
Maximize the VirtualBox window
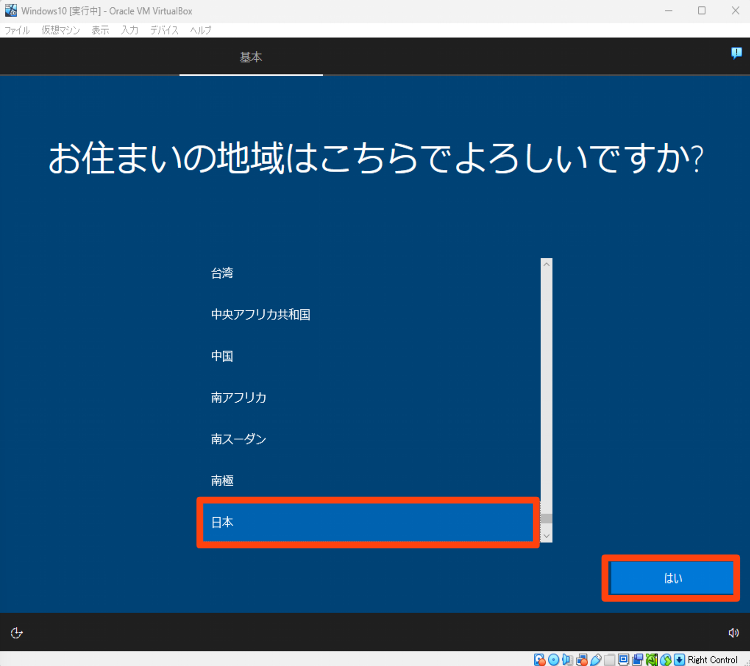702,11
